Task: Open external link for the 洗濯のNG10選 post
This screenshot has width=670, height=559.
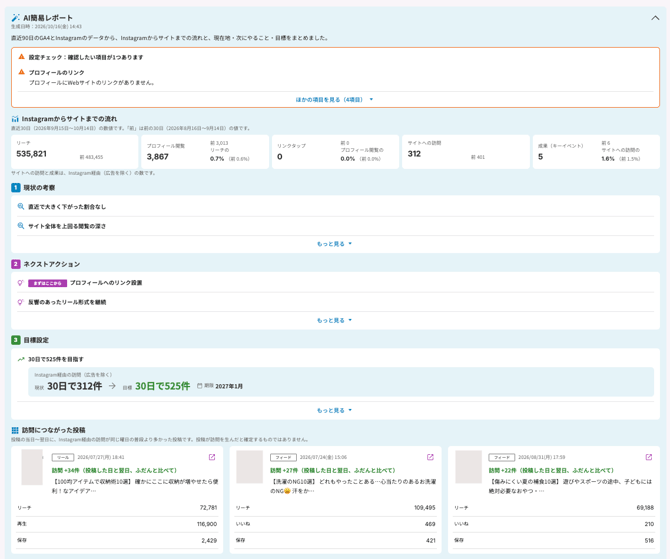Action: (x=430, y=457)
